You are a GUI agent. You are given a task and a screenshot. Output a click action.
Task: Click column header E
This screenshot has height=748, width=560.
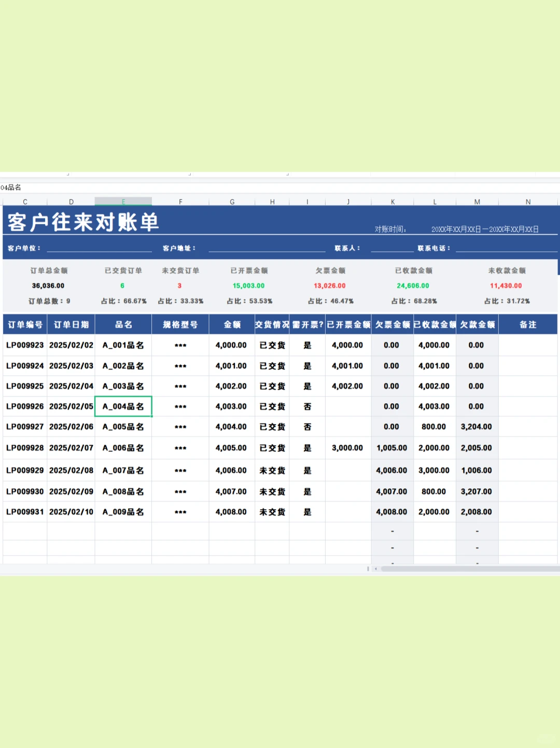(x=123, y=202)
